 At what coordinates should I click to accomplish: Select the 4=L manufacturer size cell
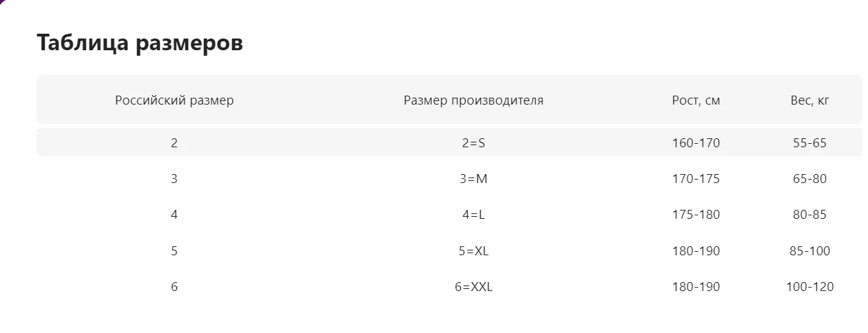tap(473, 215)
